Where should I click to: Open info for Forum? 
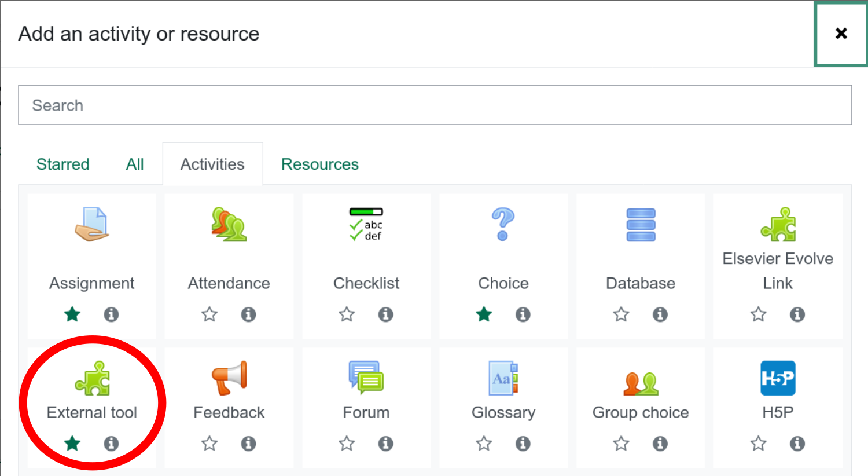[x=385, y=444]
